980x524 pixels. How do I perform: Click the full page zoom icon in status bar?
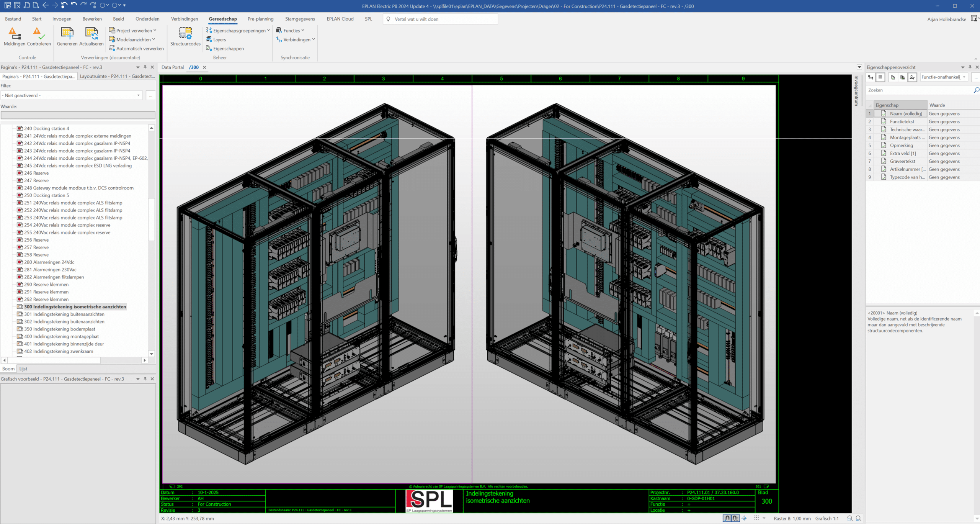pos(859,518)
